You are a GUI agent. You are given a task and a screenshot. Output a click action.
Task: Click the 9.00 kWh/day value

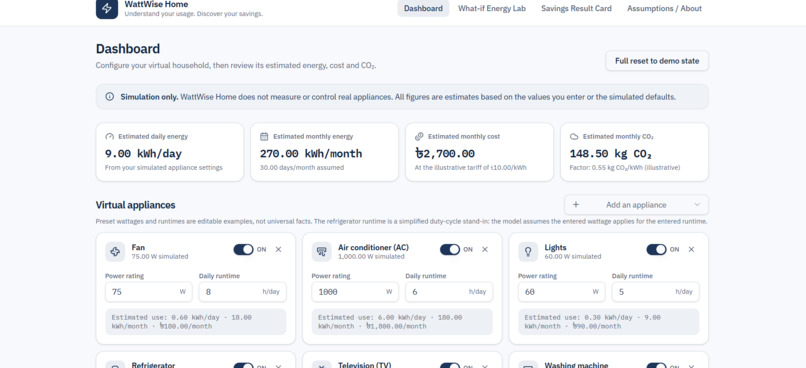[x=143, y=153]
